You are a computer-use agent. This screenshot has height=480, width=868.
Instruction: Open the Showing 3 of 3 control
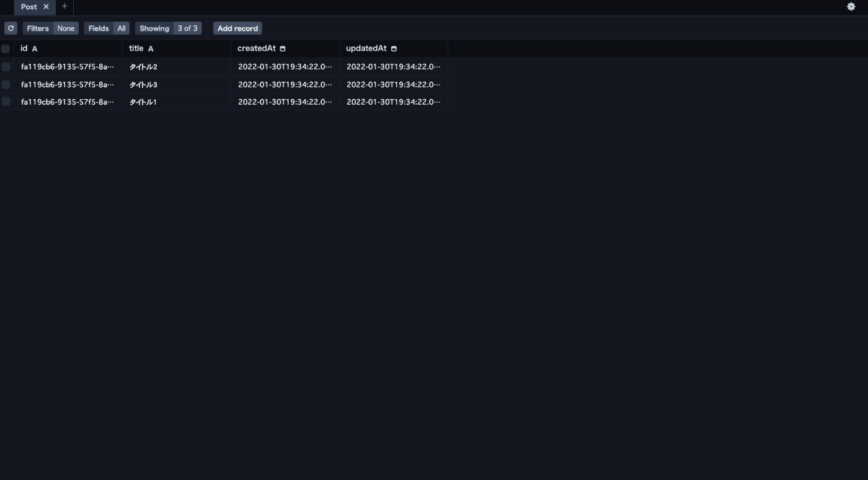click(x=169, y=28)
